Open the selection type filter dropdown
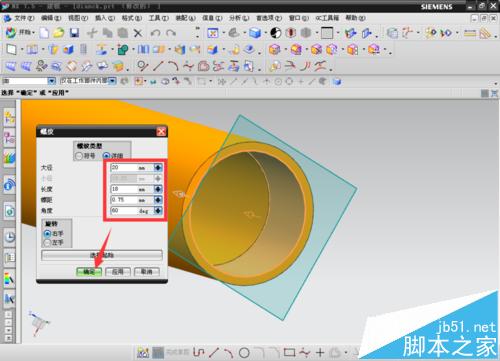The height and width of the screenshot is (361, 500). tap(51, 81)
